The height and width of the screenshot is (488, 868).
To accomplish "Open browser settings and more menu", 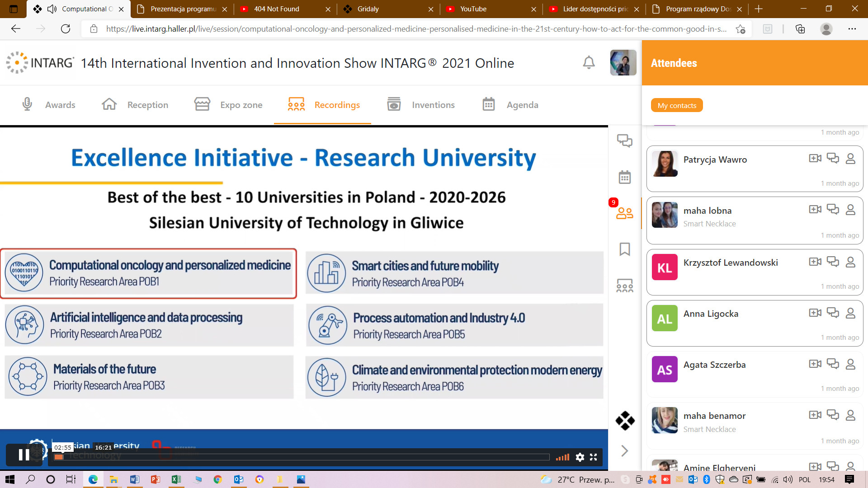I will 852,29.
